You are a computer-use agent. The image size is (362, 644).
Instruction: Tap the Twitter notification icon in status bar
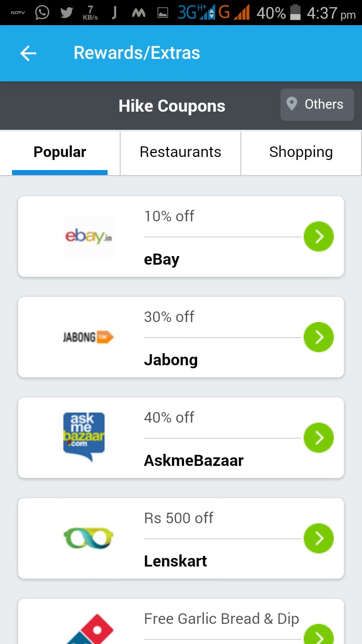pyautogui.click(x=66, y=13)
